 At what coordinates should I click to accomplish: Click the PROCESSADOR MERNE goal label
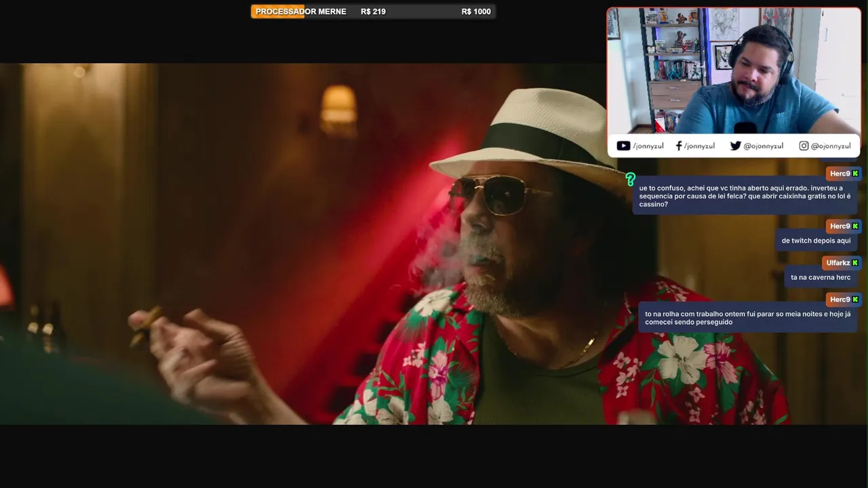point(300,12)
